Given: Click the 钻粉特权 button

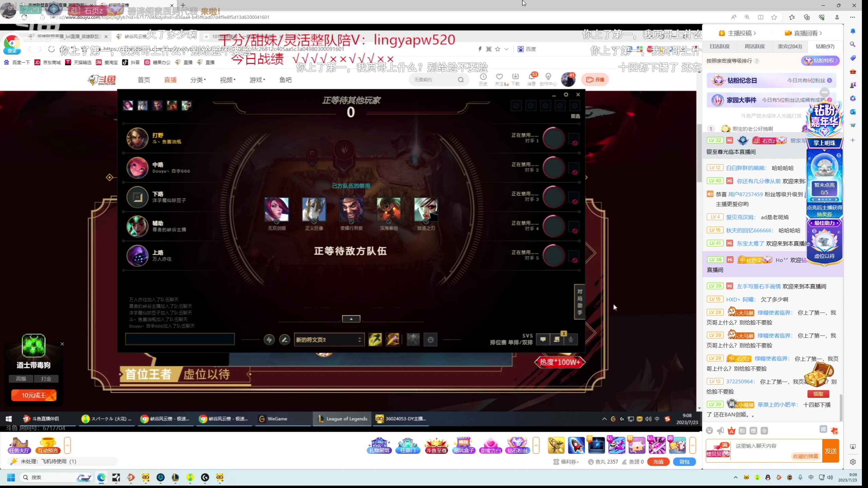Looking at the screenshot, I should click(821, 61).
